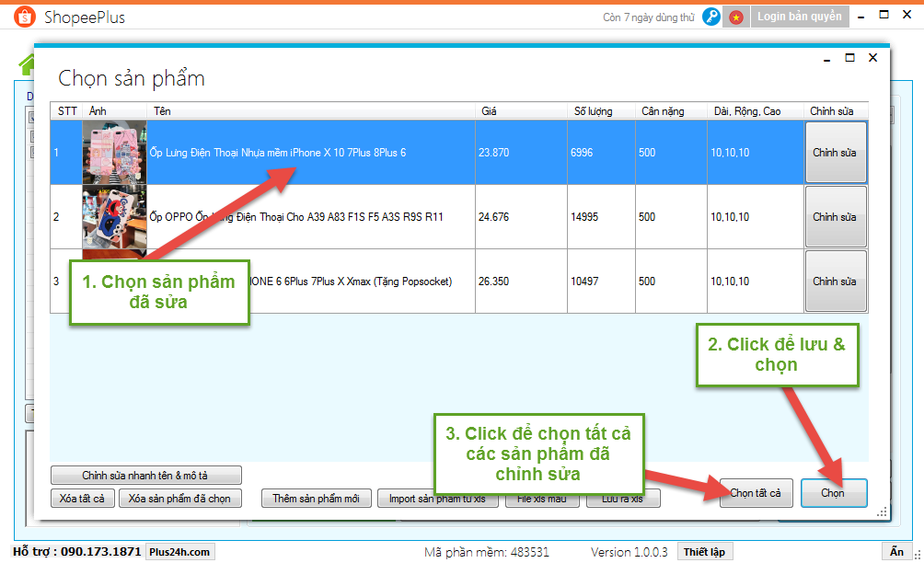Open thumbnail of first iPhone case product
The height and width of the screenshot is (563, 924).
click(114, 153)
